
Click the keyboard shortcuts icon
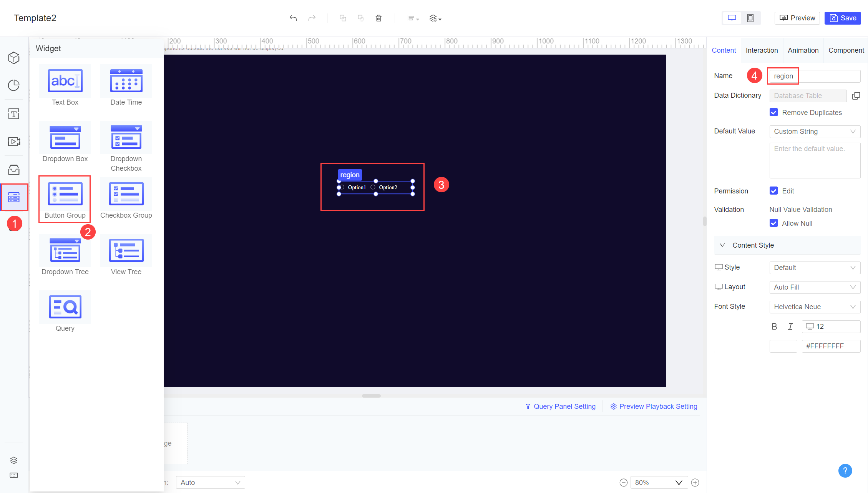coord(14,476)
